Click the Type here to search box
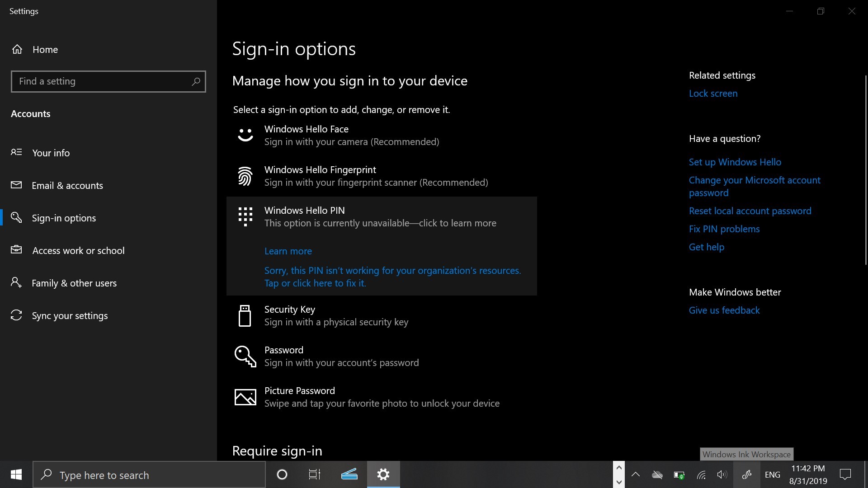The width and height of the screenshot is (868, 488). 149,474
